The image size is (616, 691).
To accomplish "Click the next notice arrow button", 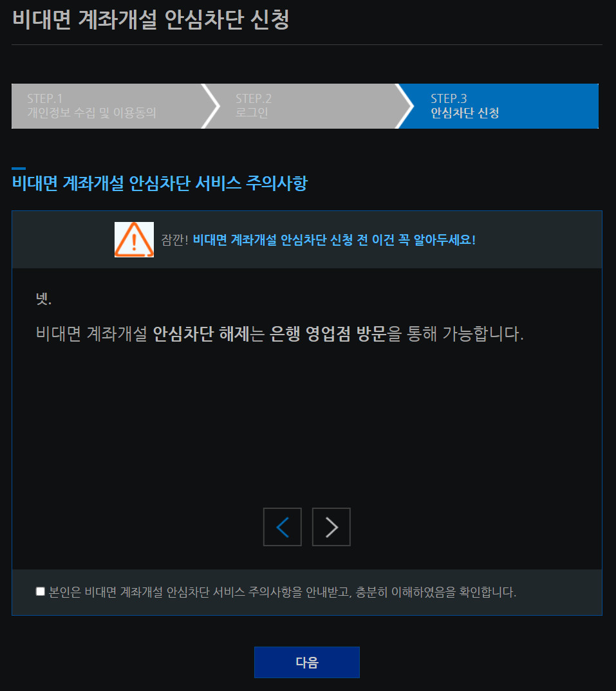I will [x=331, y=527].
